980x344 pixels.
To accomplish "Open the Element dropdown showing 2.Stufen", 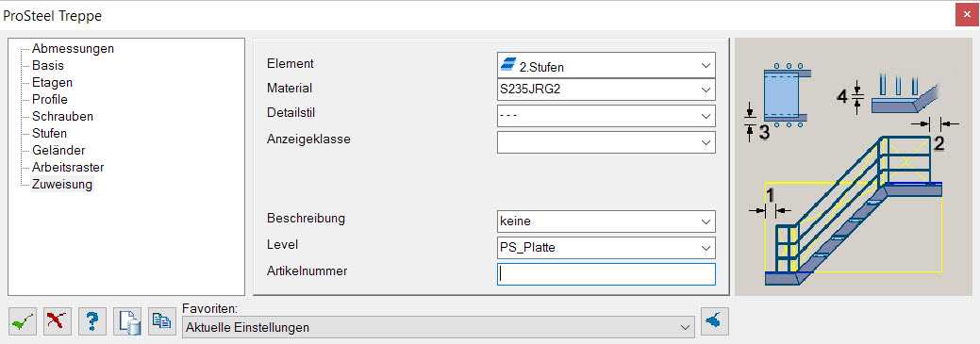I will 606,65.
